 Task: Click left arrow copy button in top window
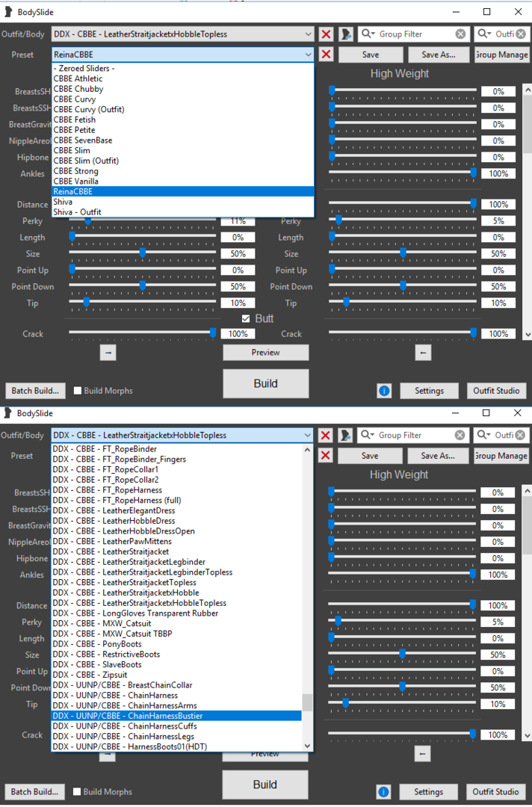click(x=423, y=353)
